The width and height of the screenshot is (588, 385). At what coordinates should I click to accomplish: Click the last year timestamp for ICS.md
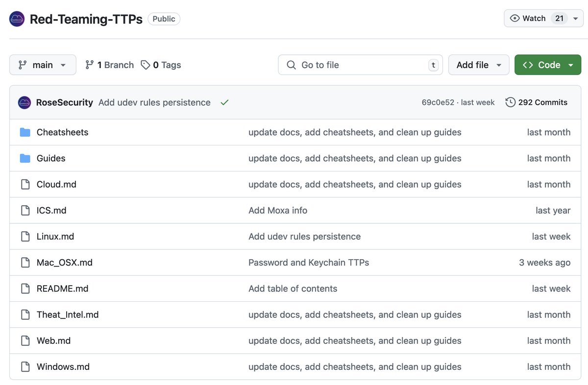(553, 210)
